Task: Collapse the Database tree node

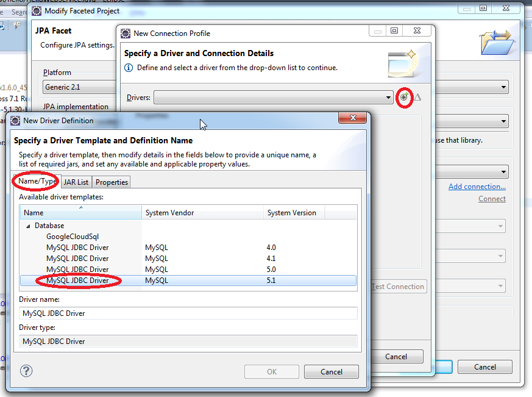Action: point(29,226)
